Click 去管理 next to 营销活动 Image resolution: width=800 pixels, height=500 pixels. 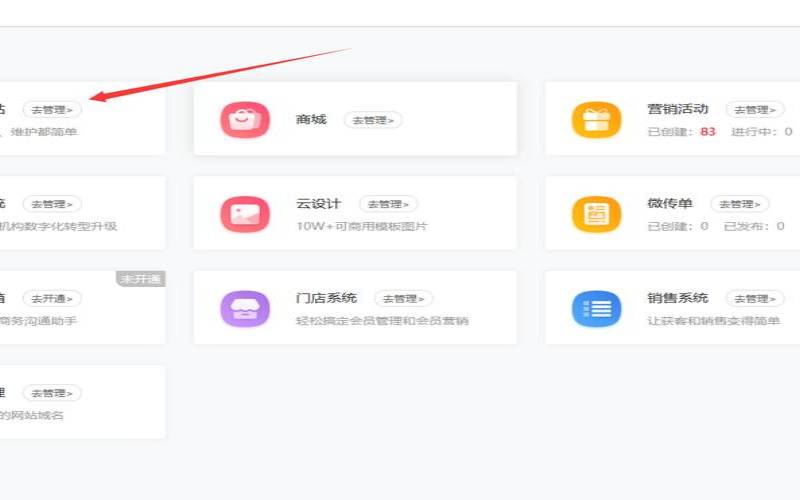755,110
